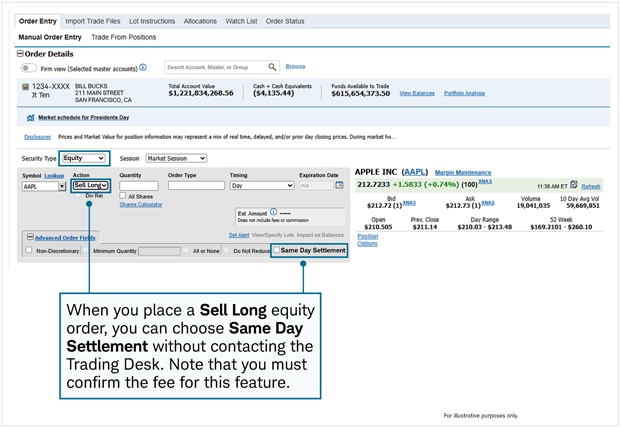
Task: Click the Market schedule chart icon
Action: click(x=30, y=117)
